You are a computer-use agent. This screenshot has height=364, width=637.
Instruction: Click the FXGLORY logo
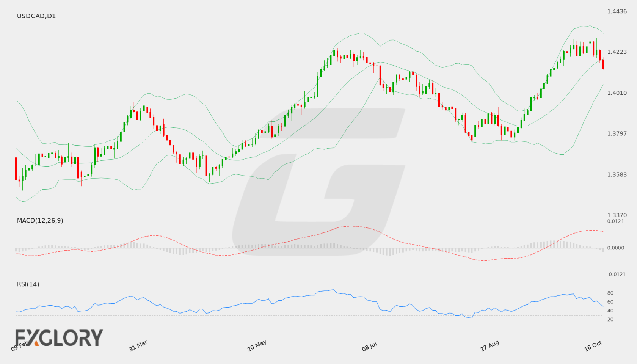coord(59,337)
